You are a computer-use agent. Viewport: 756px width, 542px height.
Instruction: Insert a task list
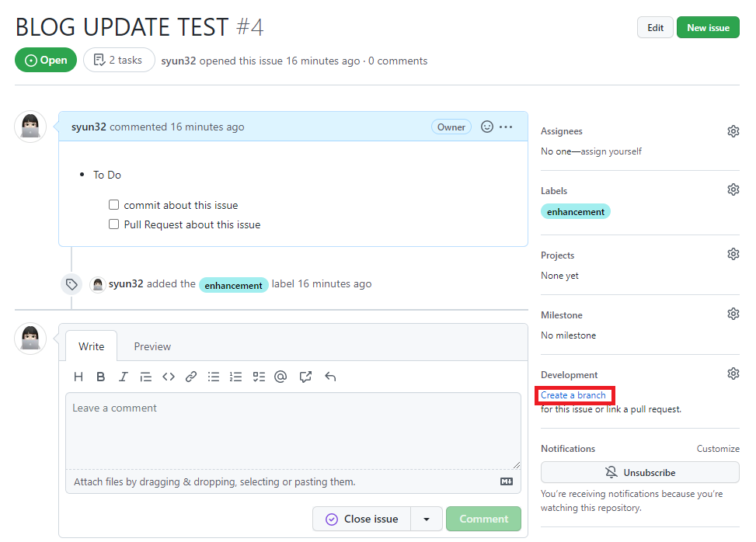[x=259, y=377]
